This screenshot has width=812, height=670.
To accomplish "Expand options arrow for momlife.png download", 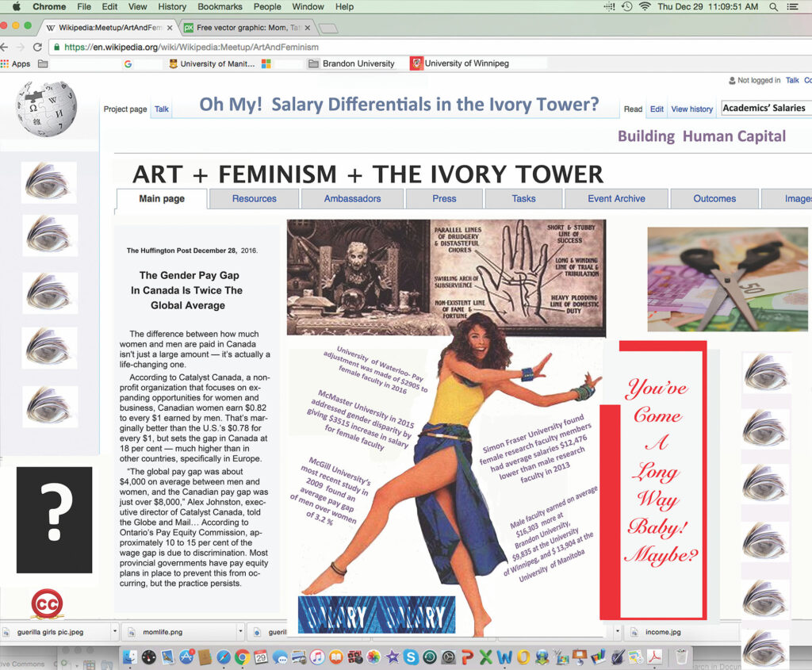I will (240, 632).
